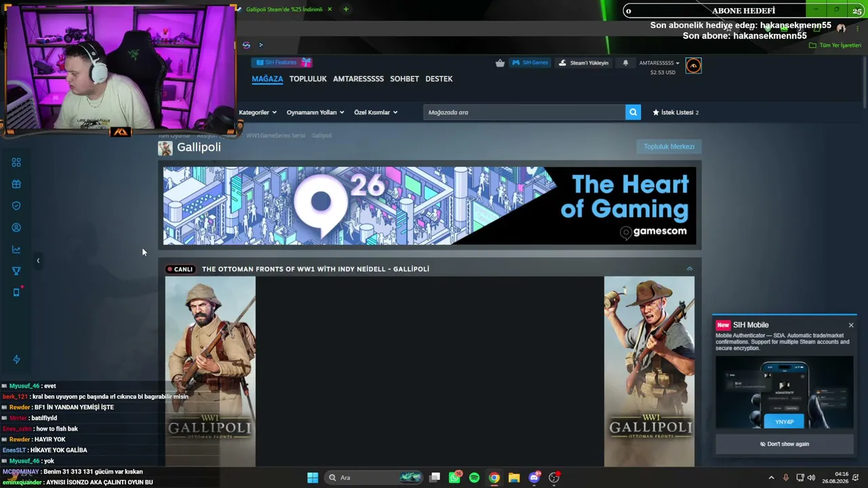Open Tüm Yer İşaretleri bookmarks folder
The image size is (868, 488).
pos(835,45)
